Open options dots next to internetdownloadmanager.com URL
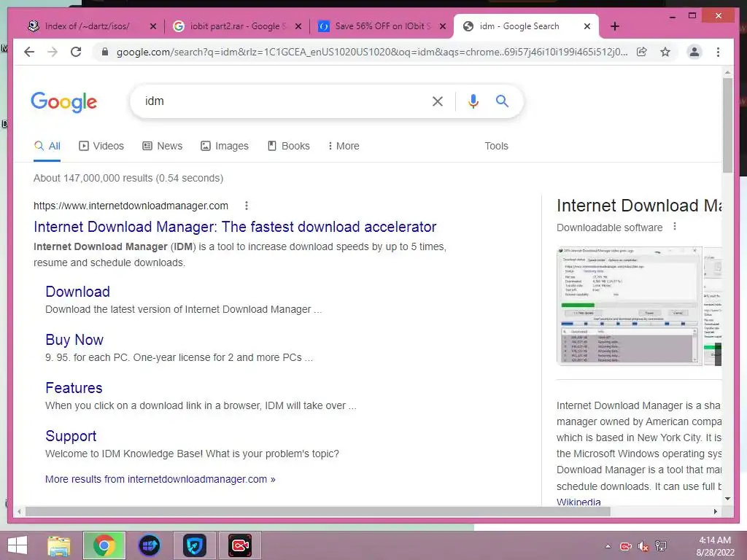The height and width of the screenshot is (560, 747). tap(247, 206)
